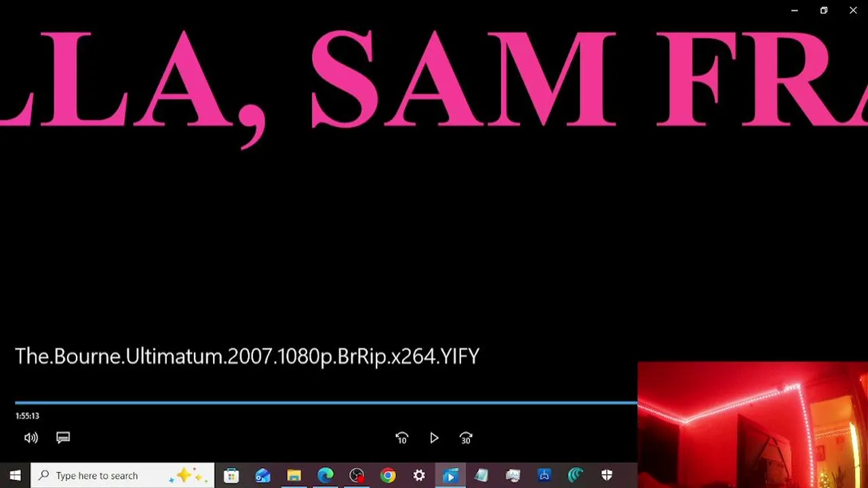Viewport: 868px width, 488px height.
Task: Open OBS Studio from the taskbar
Action: pos(357,476)
